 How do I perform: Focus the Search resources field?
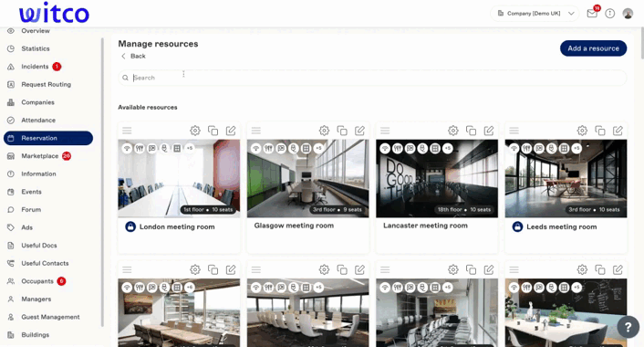point(372,78)
